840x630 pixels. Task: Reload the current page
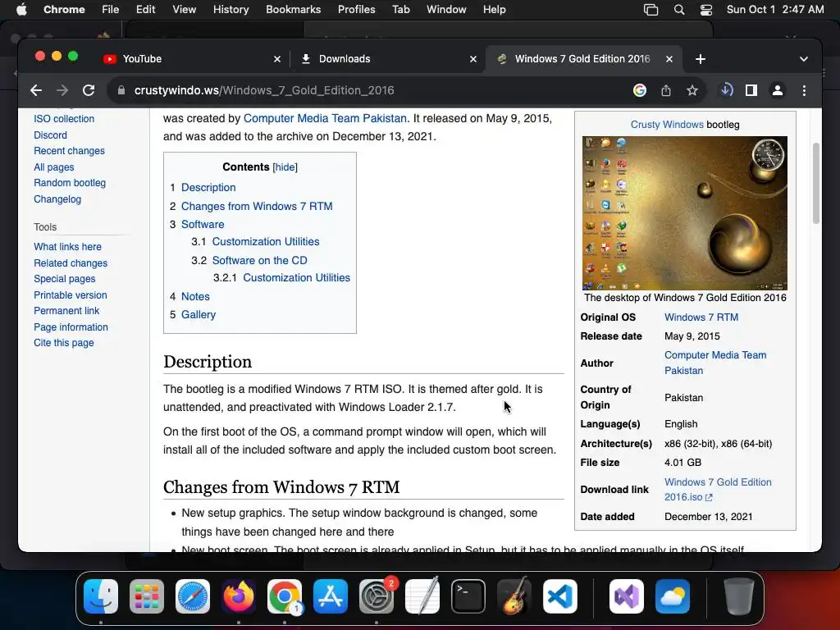(89, 90)
